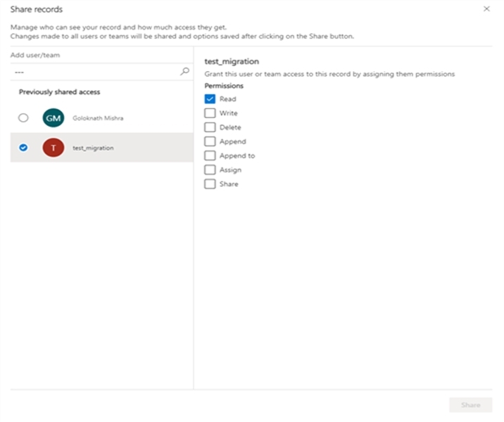Viewport: 504px width, 422px height.
Task: Click the red T avatar icon
Action: point(53,148)
